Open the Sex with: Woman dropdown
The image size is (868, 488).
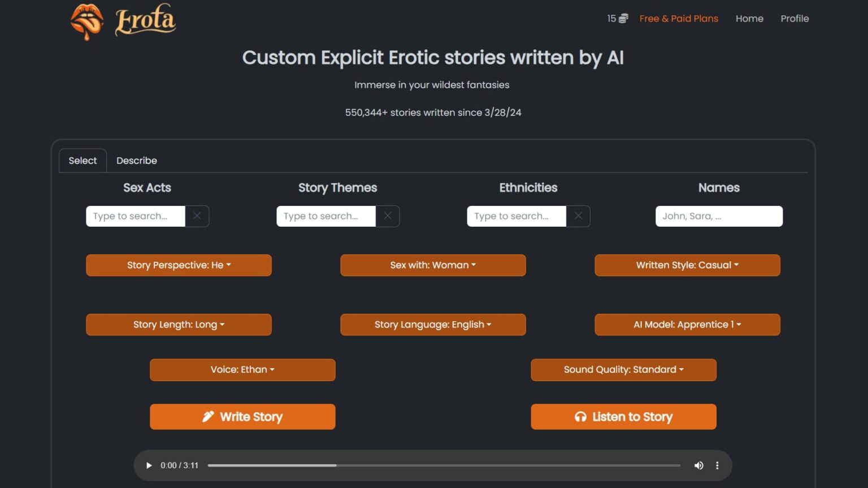[433, 265]
